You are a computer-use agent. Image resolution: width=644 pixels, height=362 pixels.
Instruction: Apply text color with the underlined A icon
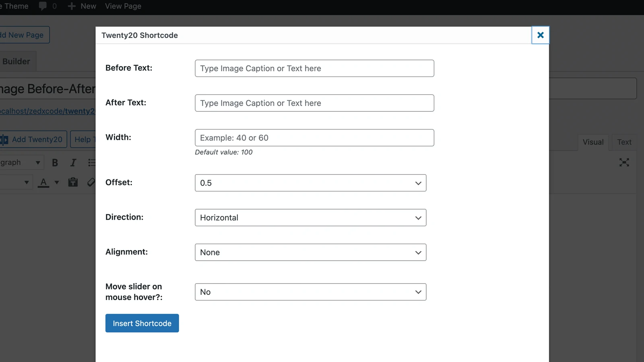point(43,182)
